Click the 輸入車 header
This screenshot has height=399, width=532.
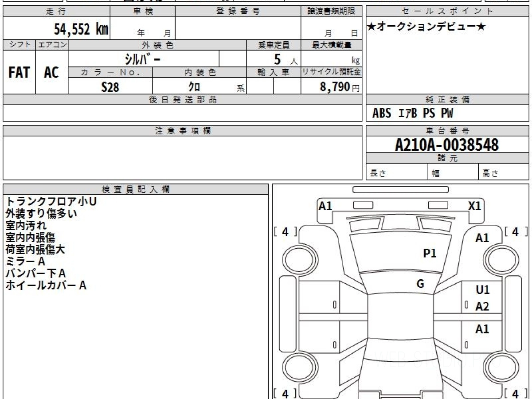point(274,73)
